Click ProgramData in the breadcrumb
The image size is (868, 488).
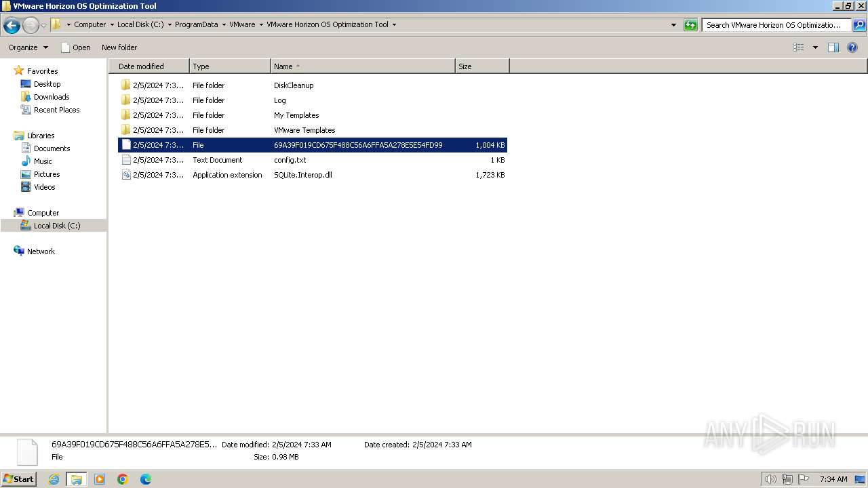coord(197,24)
